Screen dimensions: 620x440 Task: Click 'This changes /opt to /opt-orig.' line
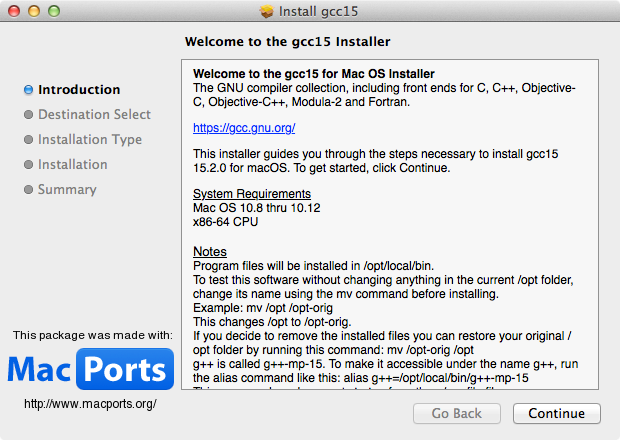(272, 322)
